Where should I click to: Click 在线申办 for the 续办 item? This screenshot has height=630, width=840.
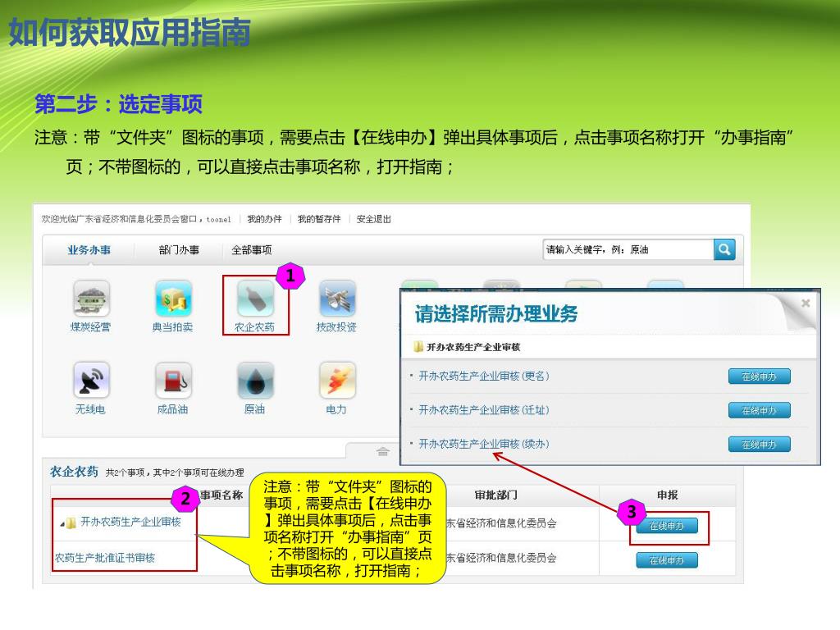(x=759, y=444)
